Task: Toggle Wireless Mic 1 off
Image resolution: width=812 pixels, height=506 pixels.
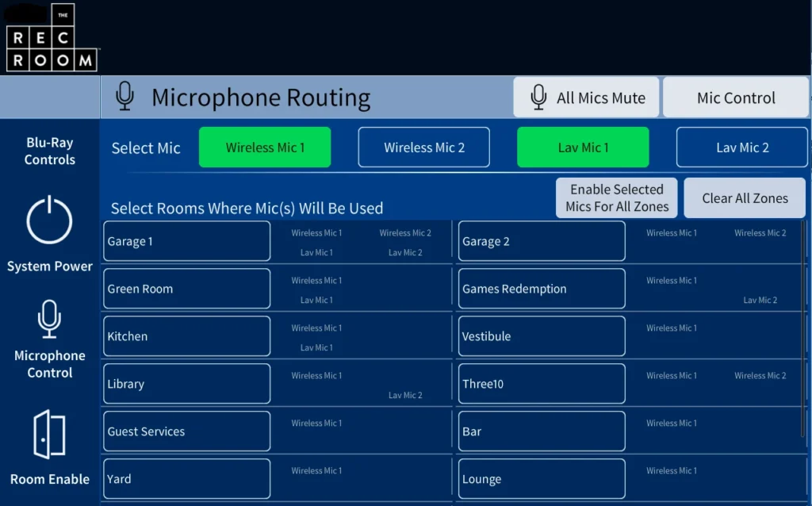Action: [265, 147]
